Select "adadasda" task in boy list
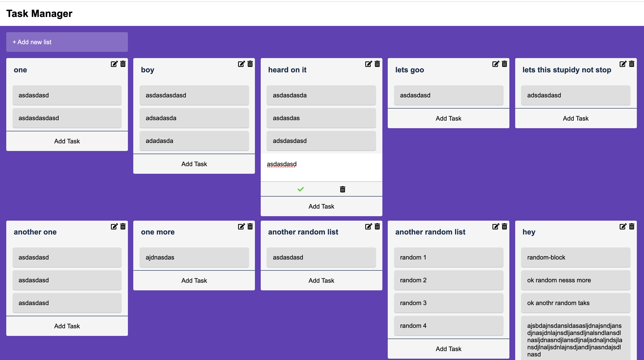The height and width of the screenshot is (360, 644). [x=194, y=141]
